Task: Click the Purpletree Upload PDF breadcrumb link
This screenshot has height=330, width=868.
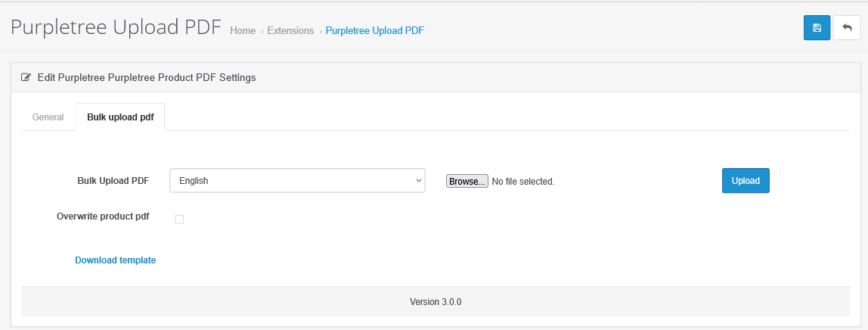Action: pyautogui.click(x=374, y=31)
